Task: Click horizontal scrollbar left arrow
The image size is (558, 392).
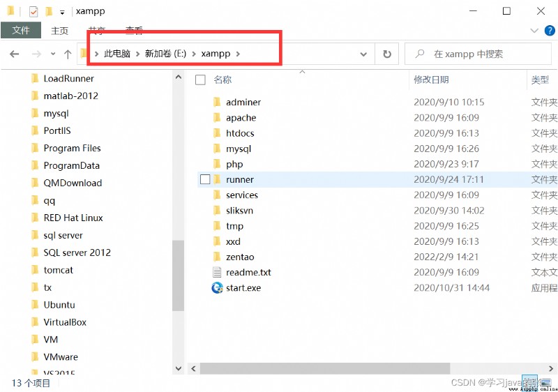Action: (194, 368)
